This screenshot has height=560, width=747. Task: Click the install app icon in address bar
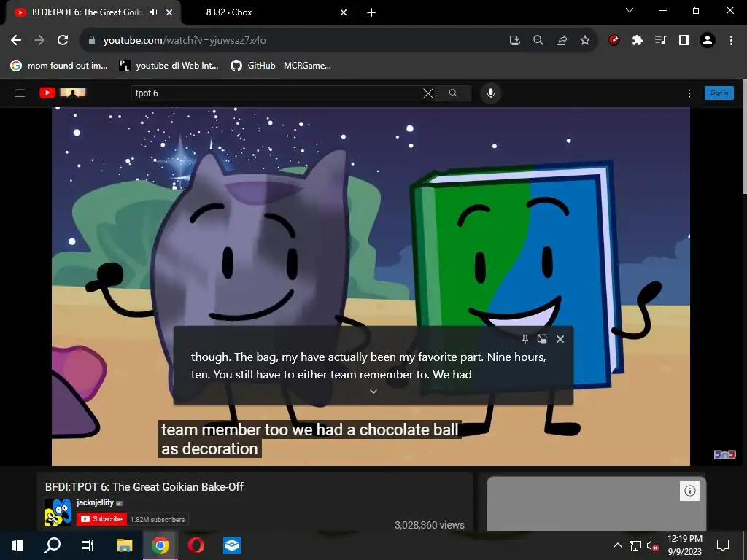(x=514, y=41)
